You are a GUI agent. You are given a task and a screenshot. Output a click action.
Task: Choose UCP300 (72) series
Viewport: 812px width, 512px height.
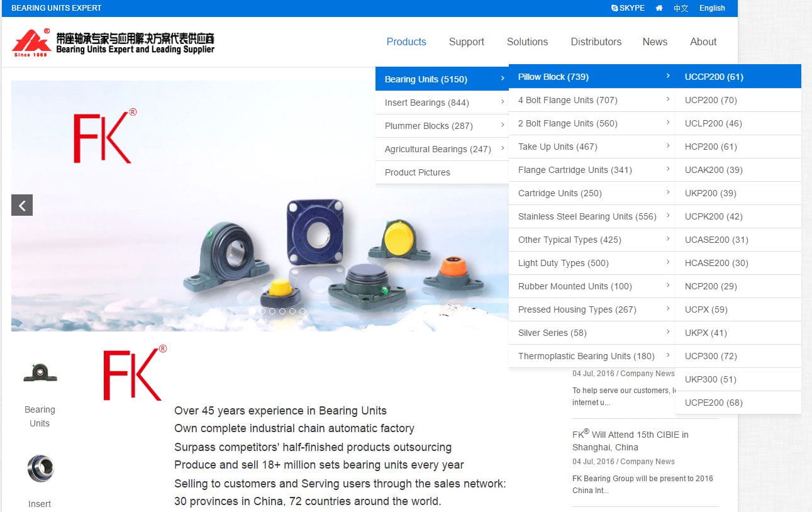pos(738,356)
